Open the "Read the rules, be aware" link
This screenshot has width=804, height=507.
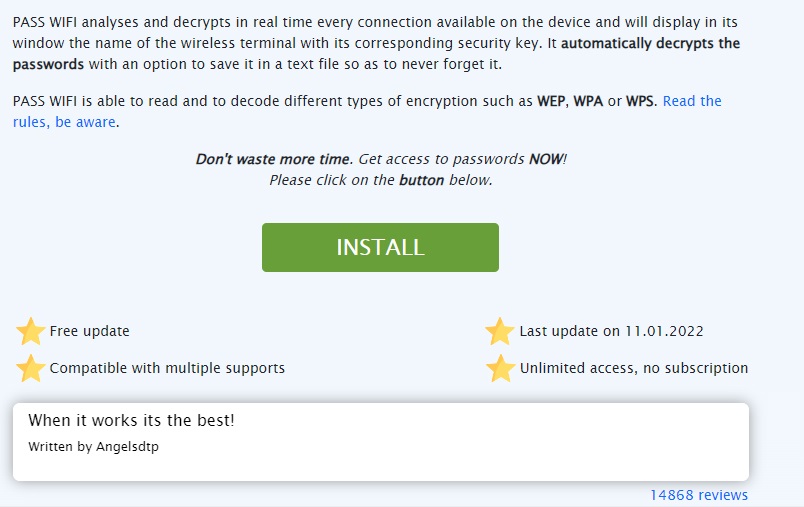(692, 101)
